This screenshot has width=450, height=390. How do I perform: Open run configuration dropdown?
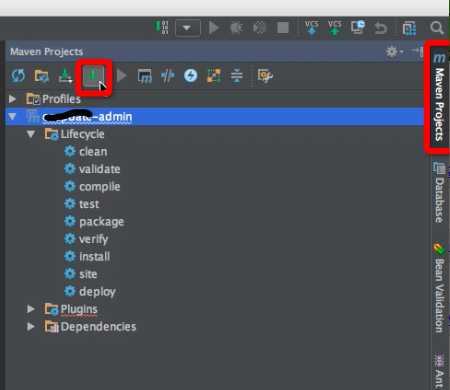click(x=188, y=28)
